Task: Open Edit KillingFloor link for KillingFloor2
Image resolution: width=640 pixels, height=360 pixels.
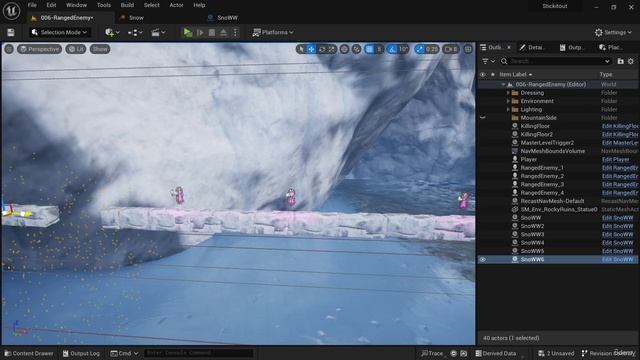Action: pyautogui.click(x=620, y=134)
